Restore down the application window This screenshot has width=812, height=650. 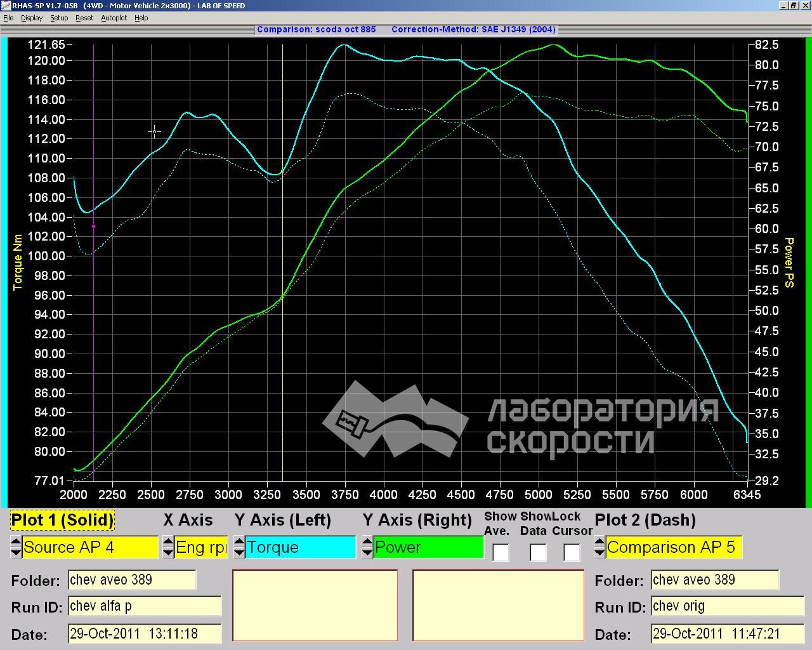coord(794,5)
